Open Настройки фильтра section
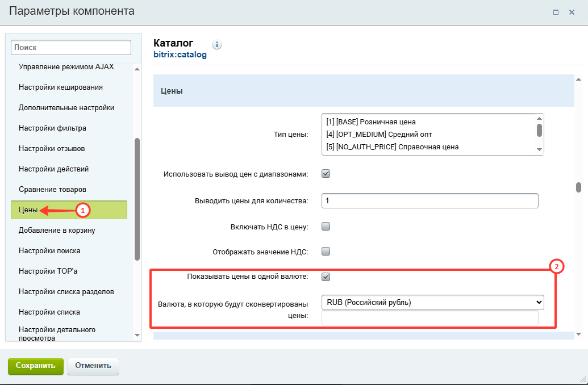The image size is (588, 385). pyautogui.click(x=52, y=128)
